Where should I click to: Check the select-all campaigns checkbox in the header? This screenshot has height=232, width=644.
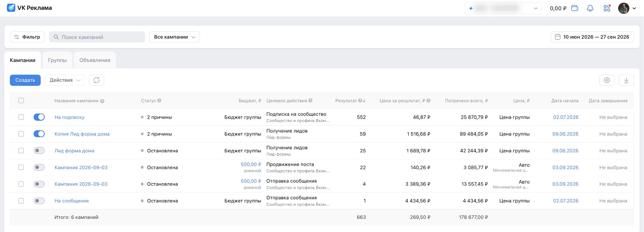coord(21,101)
